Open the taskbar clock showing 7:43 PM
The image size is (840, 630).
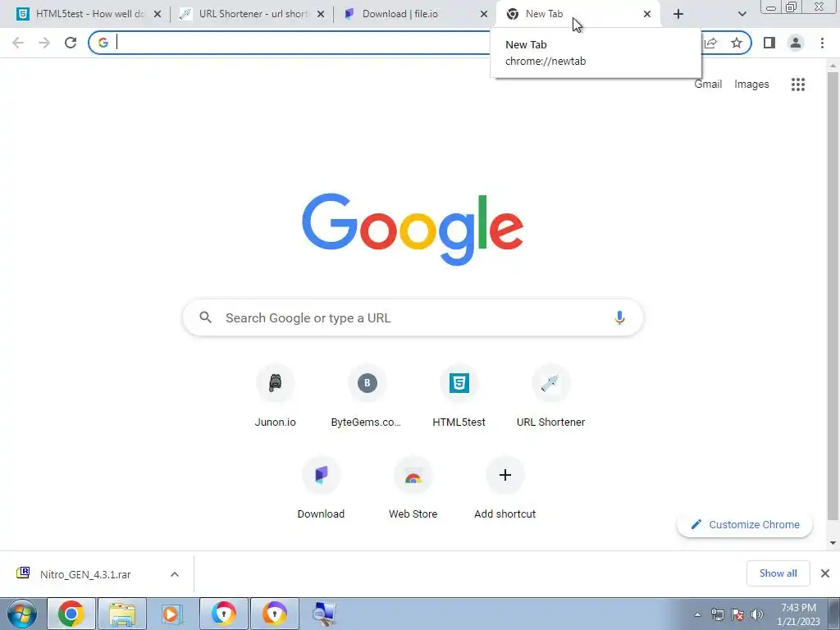[x=798, y=614]
